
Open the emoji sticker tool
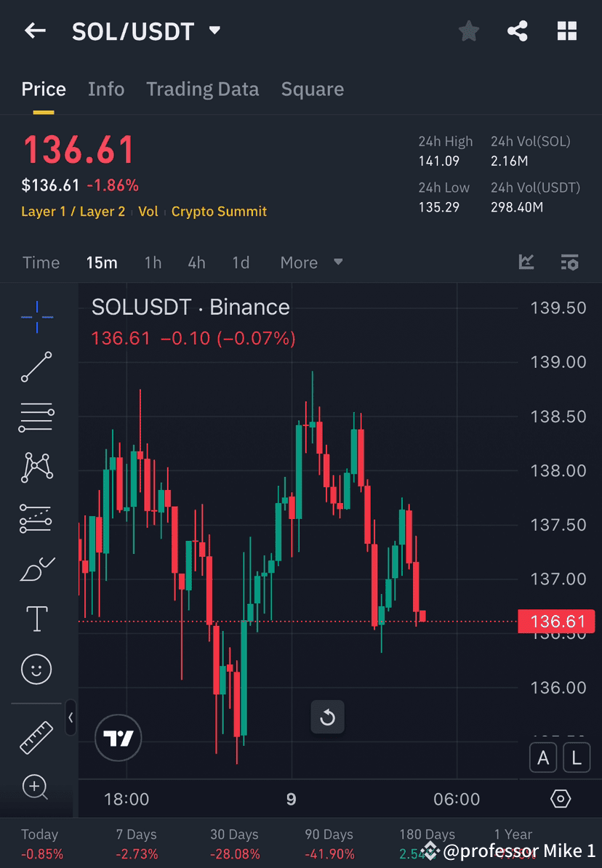coord(36,669)
